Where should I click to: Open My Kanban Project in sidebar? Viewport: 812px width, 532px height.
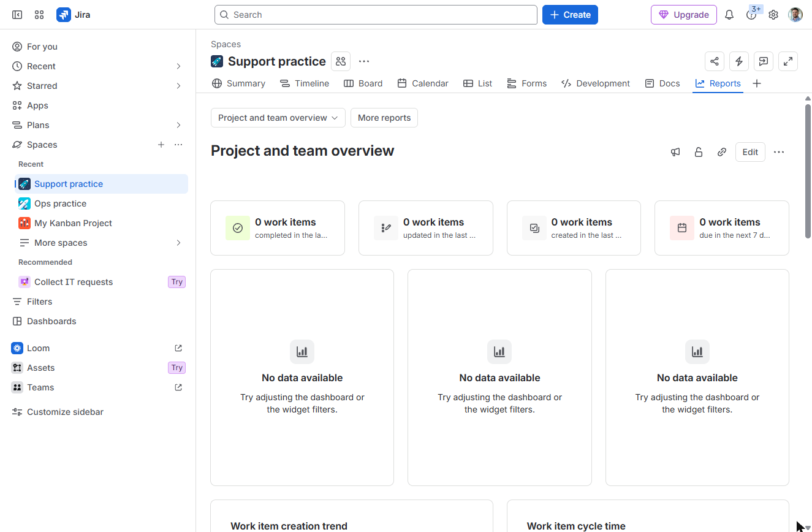point(101,223)
